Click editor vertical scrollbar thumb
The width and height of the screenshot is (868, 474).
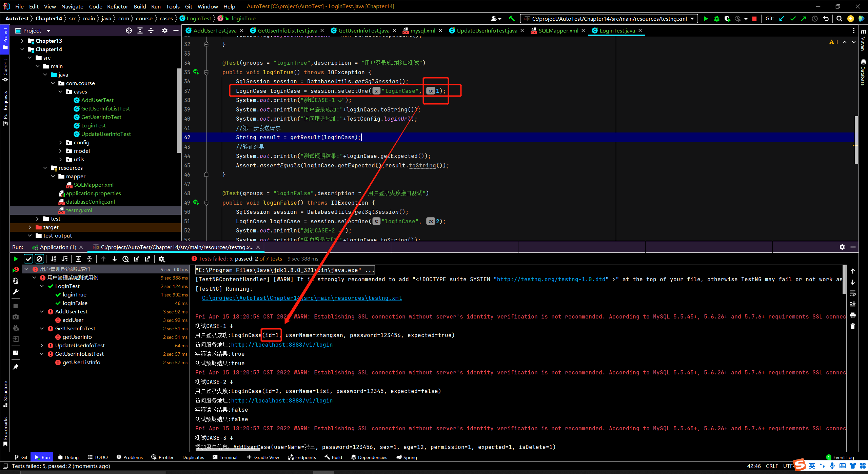pyautogui.click(x=856, y=140)
